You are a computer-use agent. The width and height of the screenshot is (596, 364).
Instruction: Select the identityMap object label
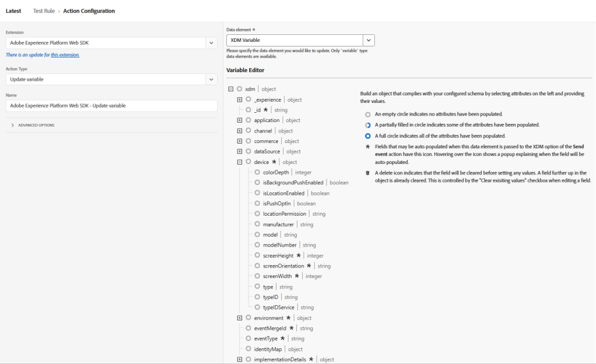268,349
